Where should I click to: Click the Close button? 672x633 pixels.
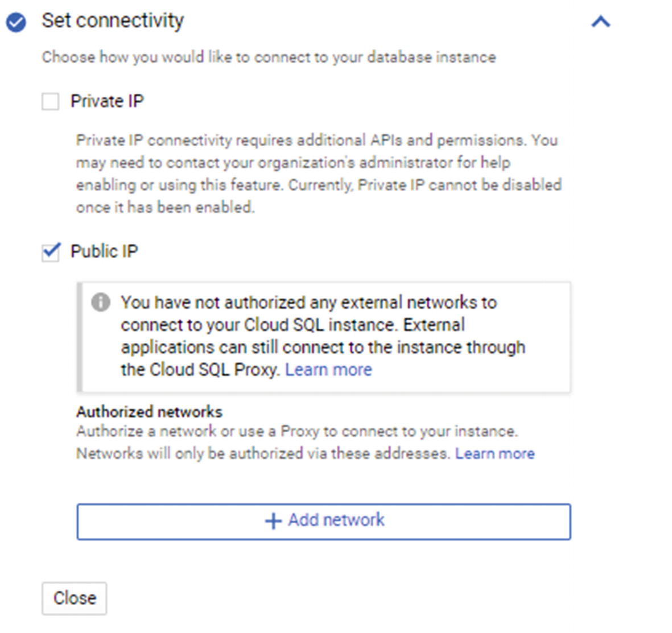[74, 598]
